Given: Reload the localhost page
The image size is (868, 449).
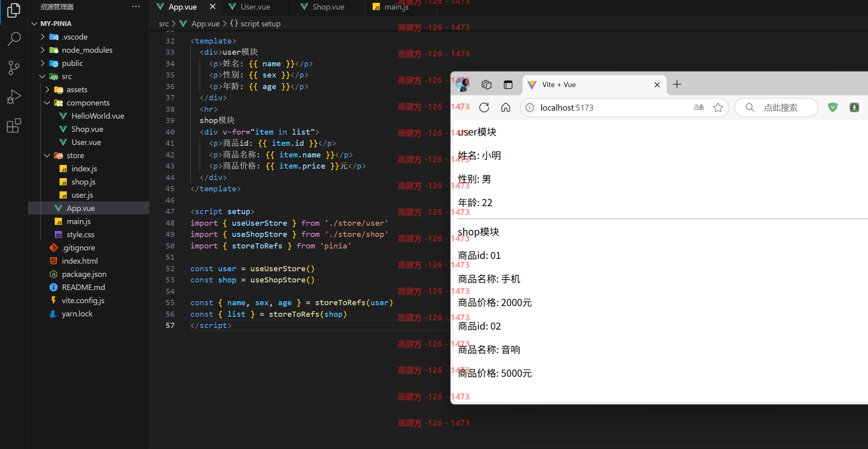Looking at the screenshot, I should coord(484,107).
